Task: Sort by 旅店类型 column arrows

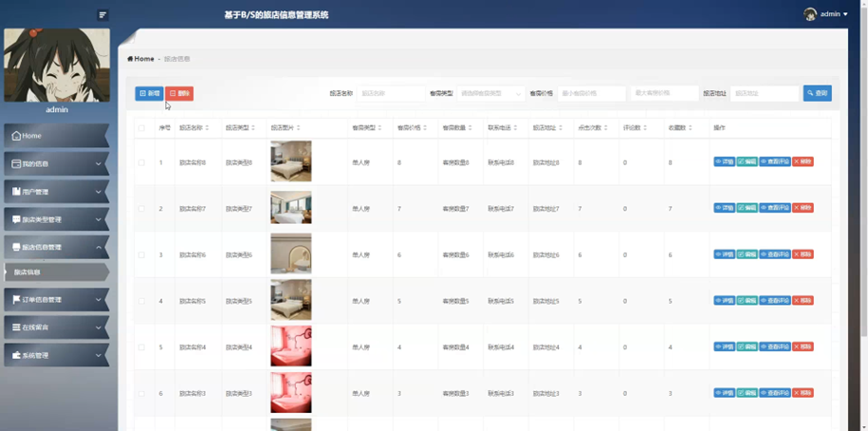Action: [253, 128]
